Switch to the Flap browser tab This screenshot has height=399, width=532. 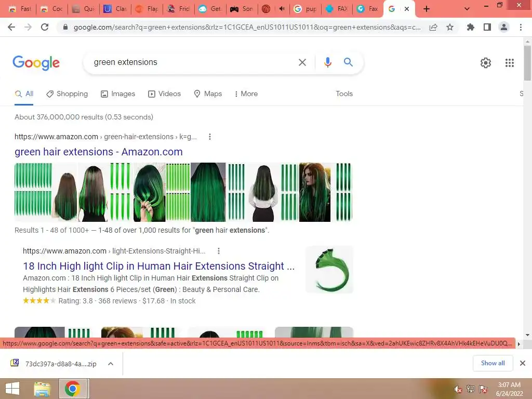tap(147, 9)
